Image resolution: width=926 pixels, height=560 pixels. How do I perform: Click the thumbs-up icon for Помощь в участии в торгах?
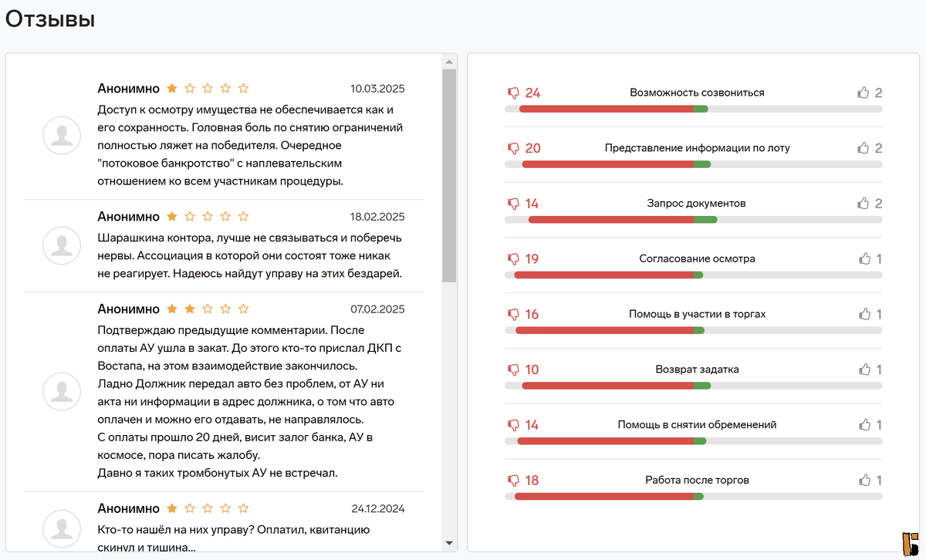point(864,314)
